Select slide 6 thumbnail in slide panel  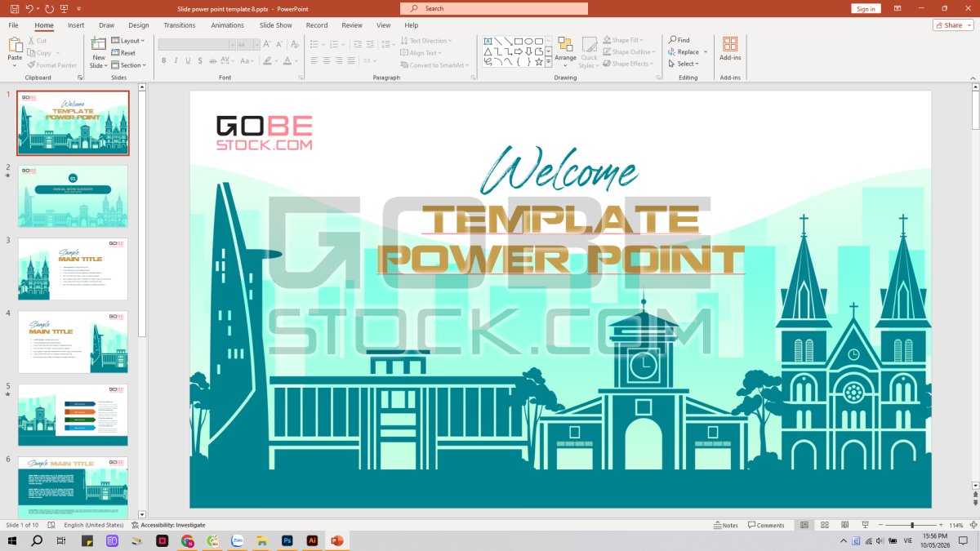(x=73, y=487)
